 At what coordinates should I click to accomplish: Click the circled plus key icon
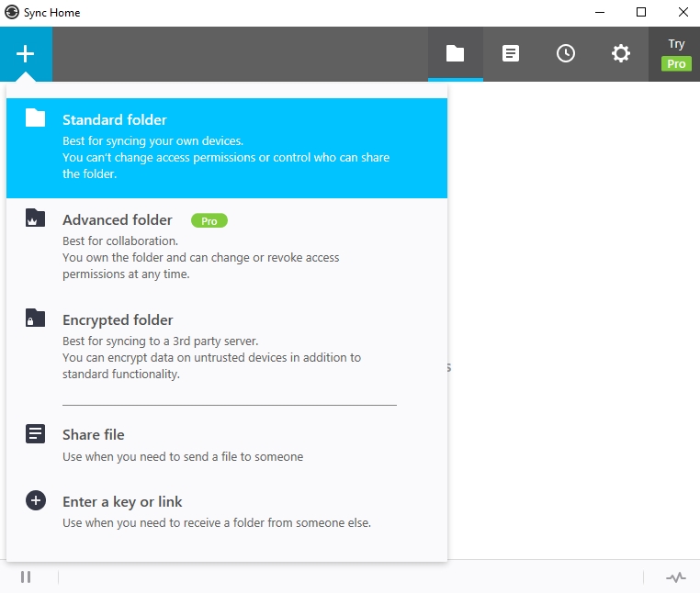click(x=35, y=501)
